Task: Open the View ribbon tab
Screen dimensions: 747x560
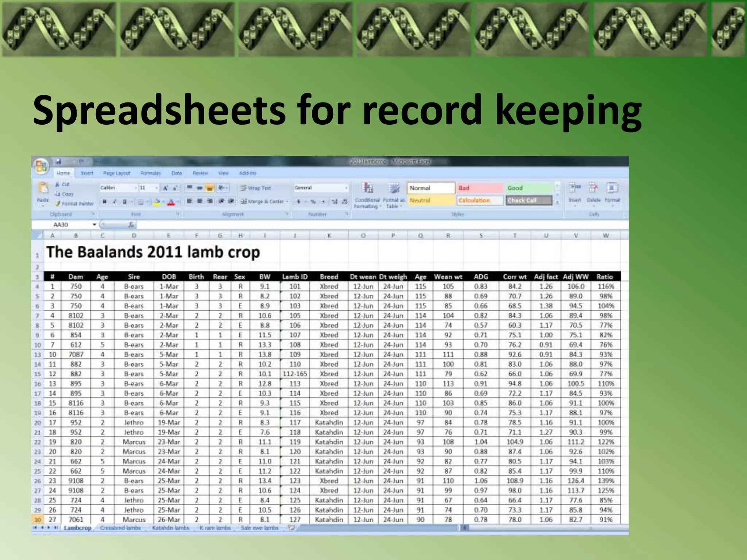Action: coord(223,173)
